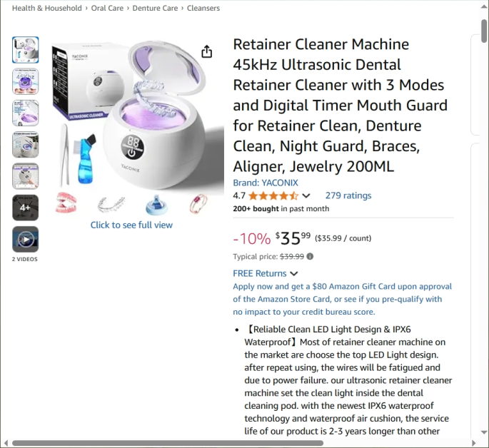Click to see full view link
This screenshot has width=489, height=448.
[x=131, y=225]
